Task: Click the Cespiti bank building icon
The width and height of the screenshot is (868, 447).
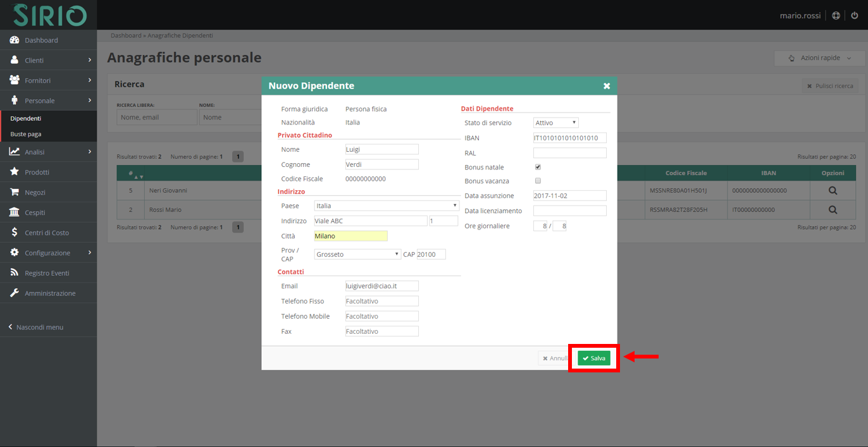Action: click(x=14, y=212)
